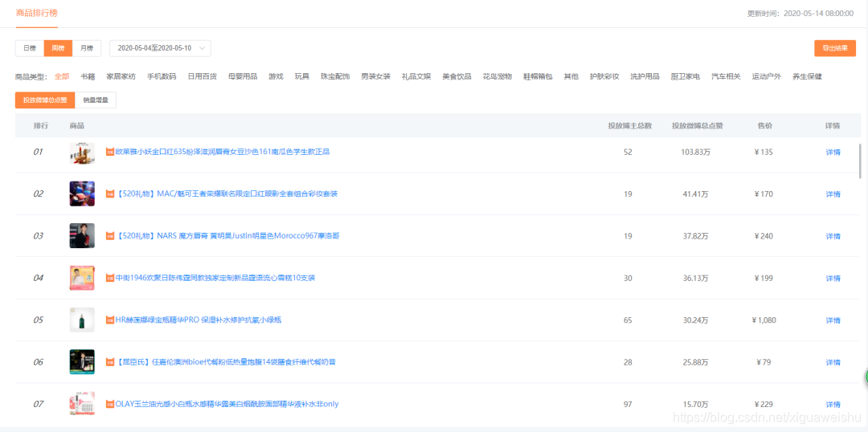This screenshot has width=868, height=432.
Task: Open the NARS lipstick product thumbnail
Action: (82, 235)
